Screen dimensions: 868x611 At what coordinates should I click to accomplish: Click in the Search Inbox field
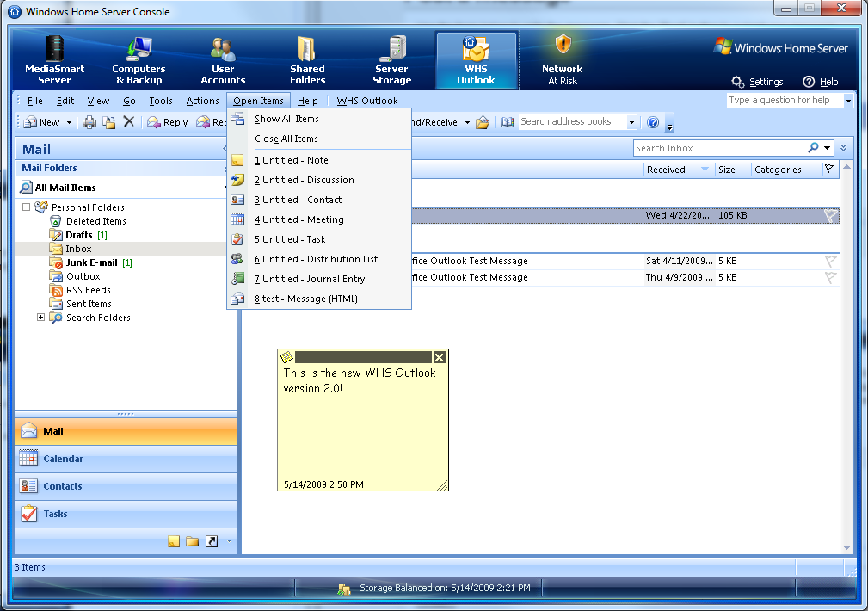click(720, 148)
